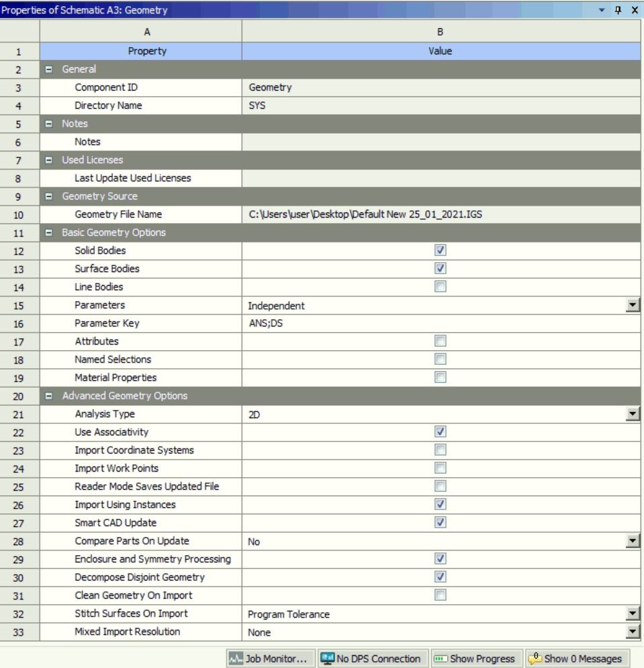Click the Compare Parts value No
644x668 pixels.
[x=254, y=542]
